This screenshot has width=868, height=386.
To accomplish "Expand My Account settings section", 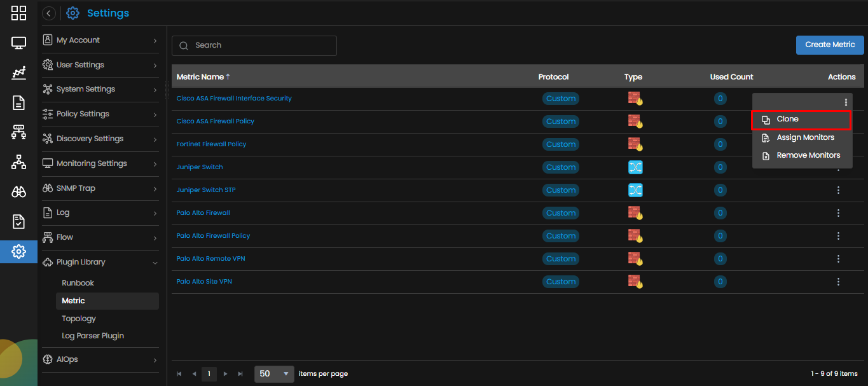I will click(x=100, y=40).
